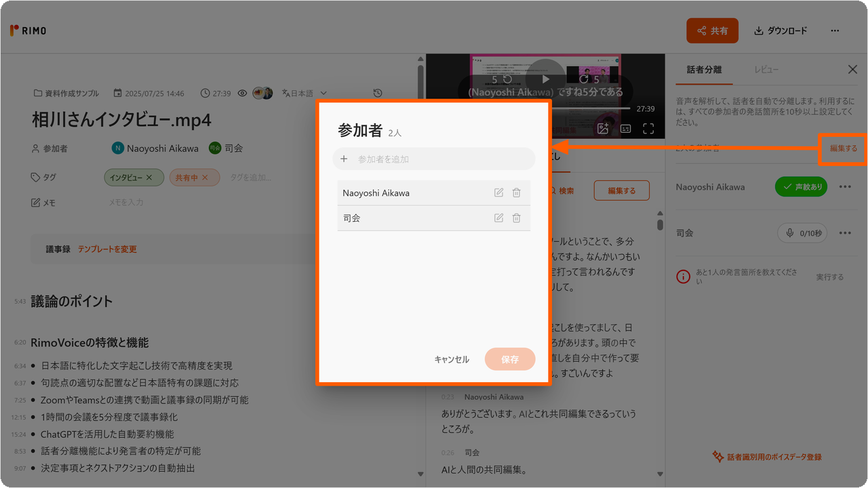Click 編集する link in the speaker panel header
The height and width of the screenshot is (488, 868).
tap(843, 148)
